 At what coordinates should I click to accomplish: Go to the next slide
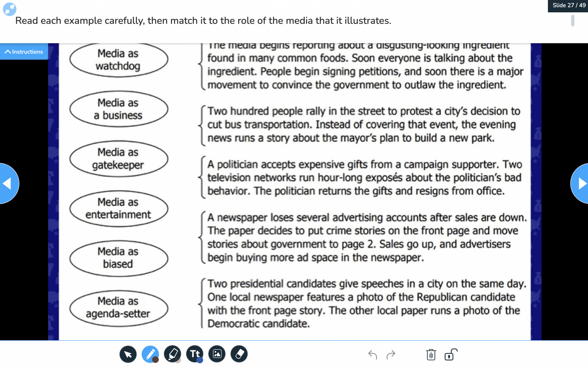tap(581, 183)
